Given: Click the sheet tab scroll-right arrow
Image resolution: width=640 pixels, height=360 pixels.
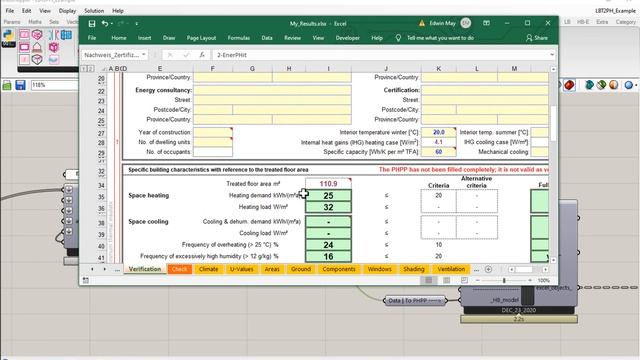Looking at the screenshot, I should pyautogui.click(x=104, y=269).
